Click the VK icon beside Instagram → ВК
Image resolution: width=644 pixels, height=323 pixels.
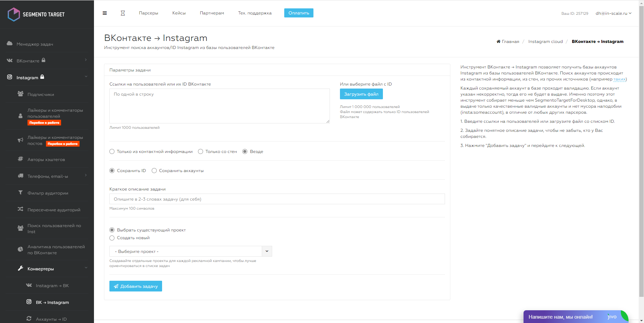[29, 285]
